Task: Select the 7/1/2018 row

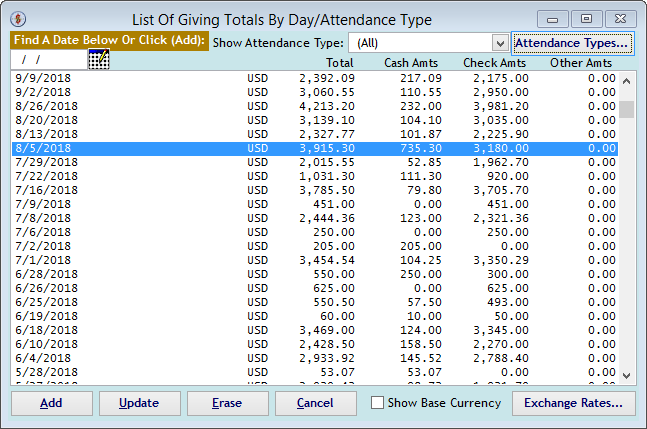Action: point(314,261)
